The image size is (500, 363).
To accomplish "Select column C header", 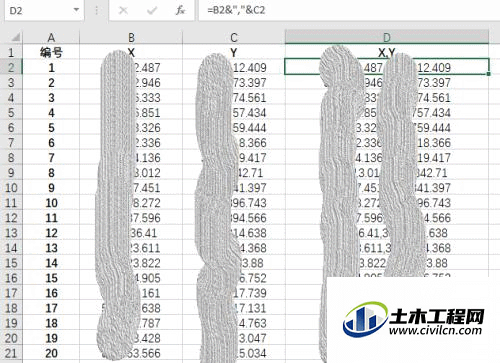I will pyautogui.click(x=234, y=37).
